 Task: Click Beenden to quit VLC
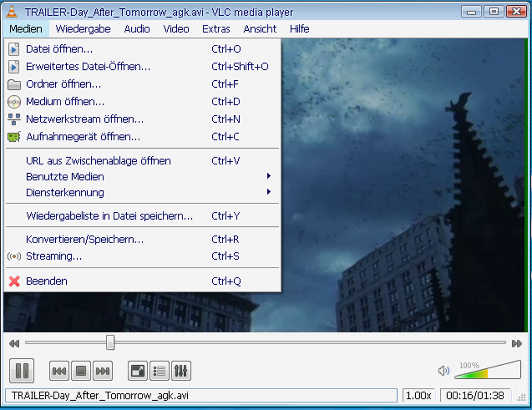(142, 281)
